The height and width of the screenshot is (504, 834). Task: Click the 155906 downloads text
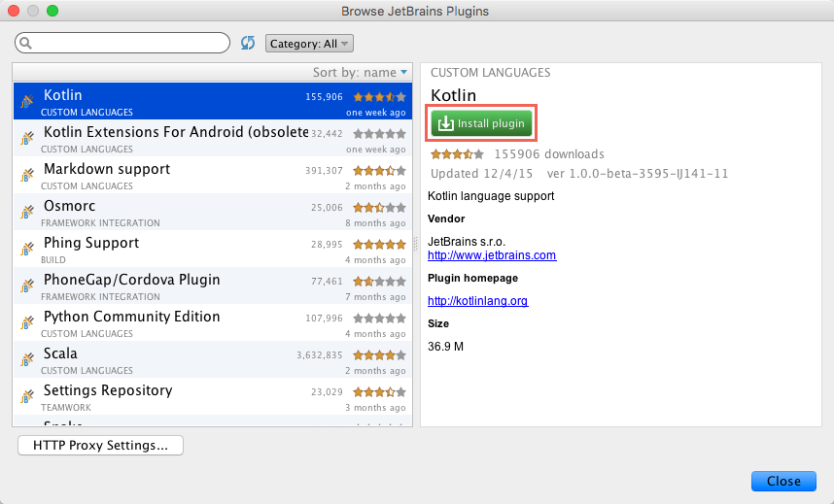(549, 154)
